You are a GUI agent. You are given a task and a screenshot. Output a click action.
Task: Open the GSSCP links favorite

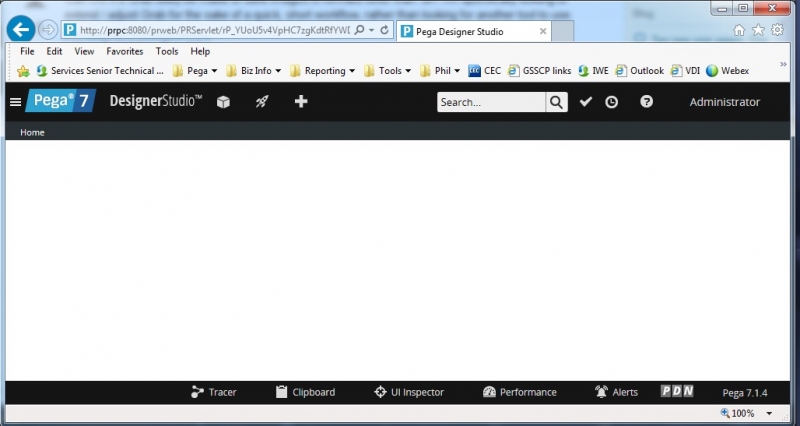click(540, 71)
